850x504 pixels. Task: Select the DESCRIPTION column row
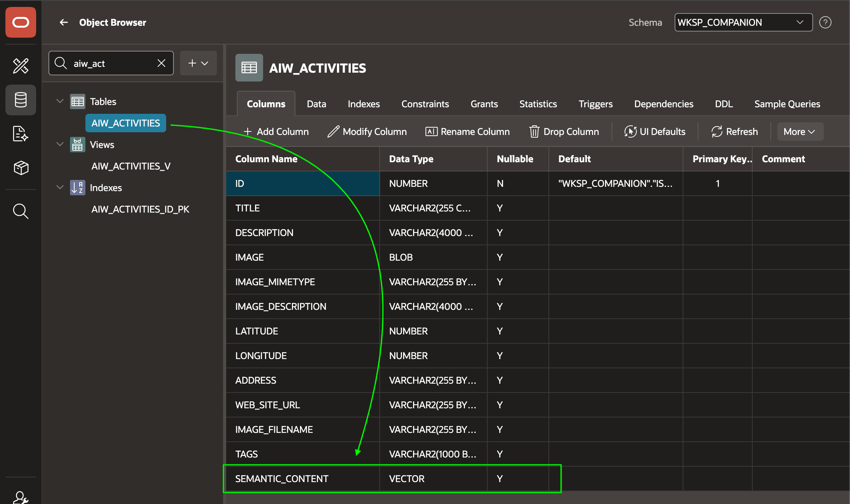click(538, 233)
